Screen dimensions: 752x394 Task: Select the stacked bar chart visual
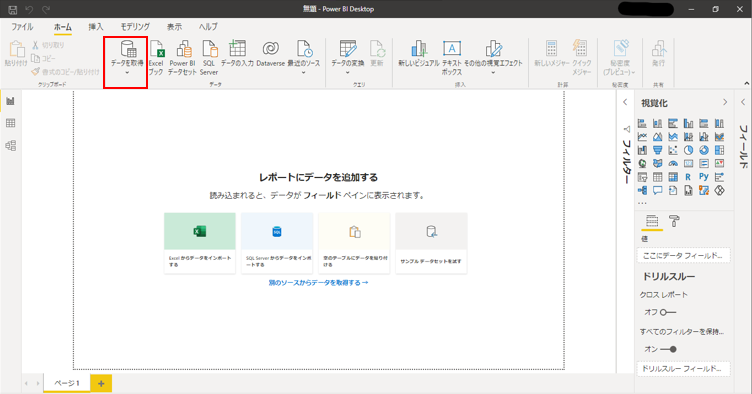click(642, 123)
